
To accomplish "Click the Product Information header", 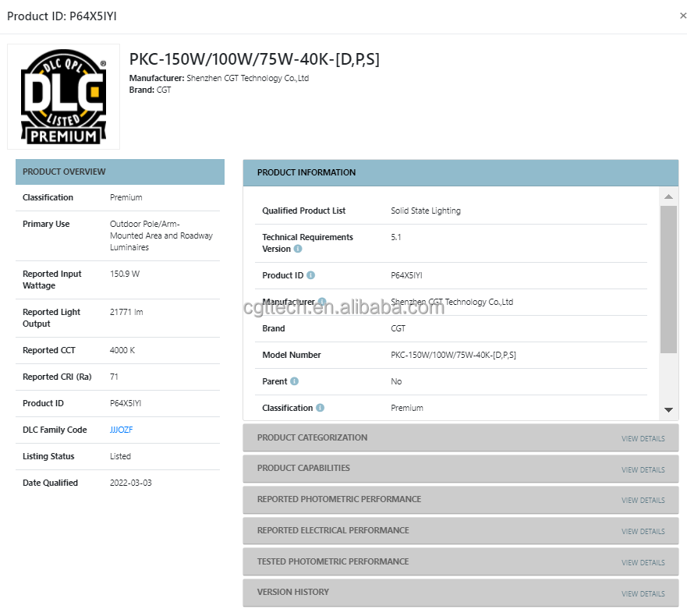I will point(461,172).
